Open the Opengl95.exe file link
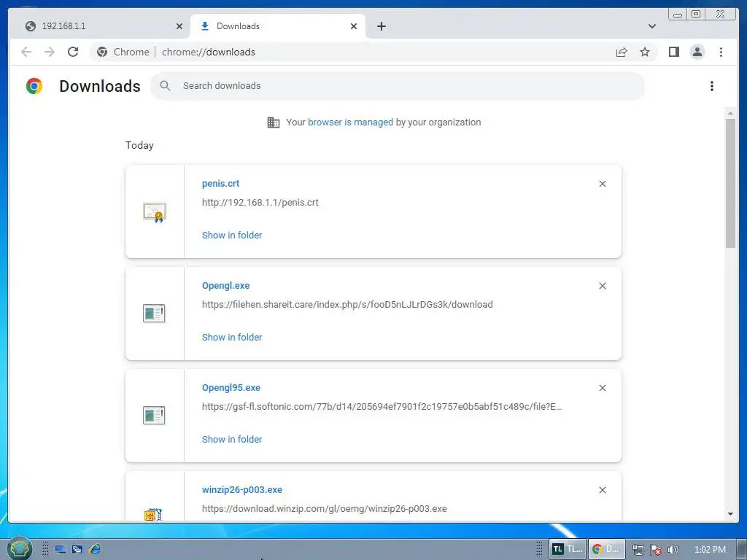The image size is (747, 560). point(231,388)
